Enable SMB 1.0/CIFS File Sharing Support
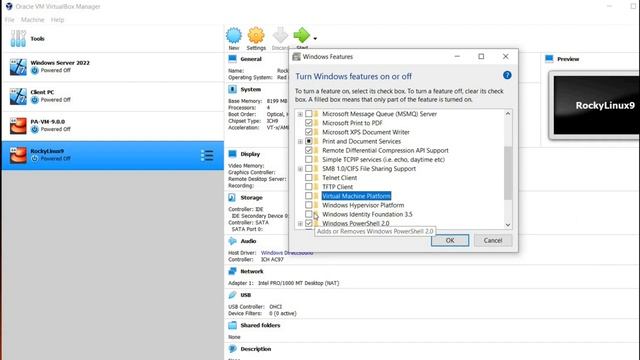Viewport: 640px width, 360px height. [x=309, y=169]
